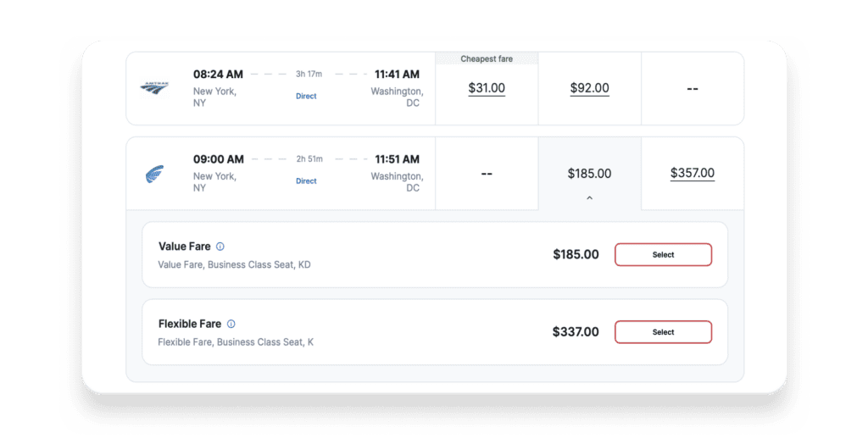Click the 08:24 AM departure time
This screenshot has width=868, height=444.
point(218,75)
